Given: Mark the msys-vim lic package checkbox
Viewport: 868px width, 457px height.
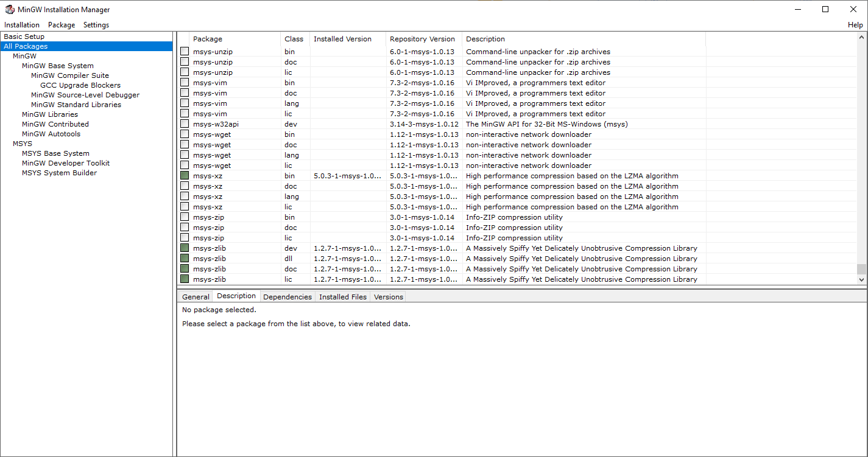Looking at the screenshot, I should click(185, 114).
